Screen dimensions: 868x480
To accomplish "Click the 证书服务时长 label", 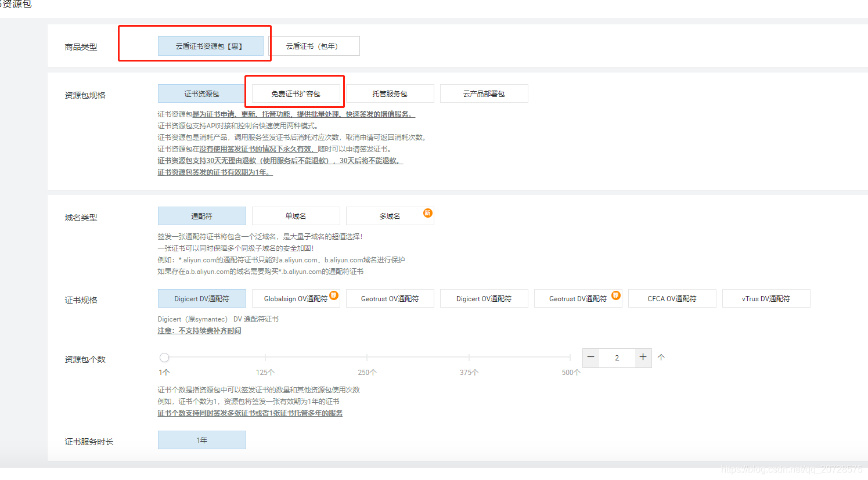I will click(x=89, y=442).
